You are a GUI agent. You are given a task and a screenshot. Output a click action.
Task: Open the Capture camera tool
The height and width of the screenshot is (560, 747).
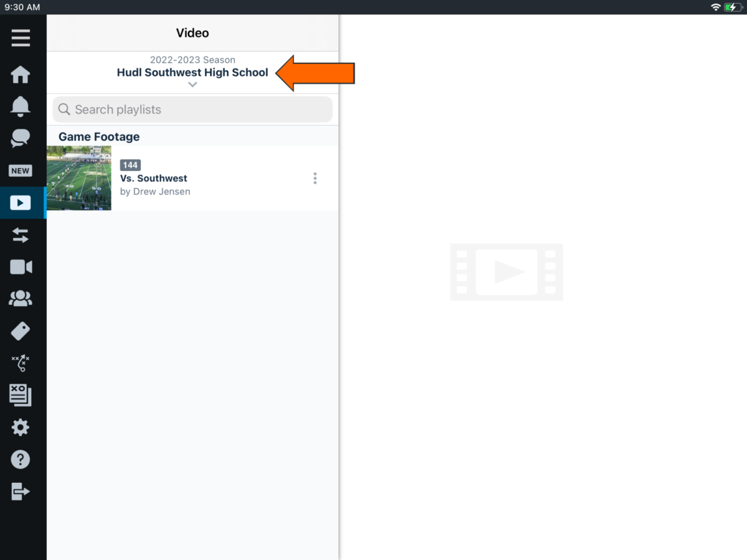click(21, 266)
